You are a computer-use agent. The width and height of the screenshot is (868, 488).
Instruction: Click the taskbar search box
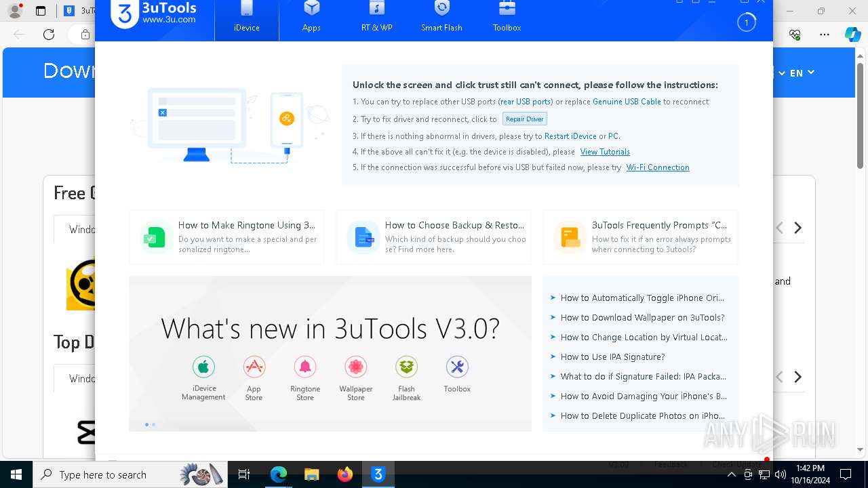[130, 474]
